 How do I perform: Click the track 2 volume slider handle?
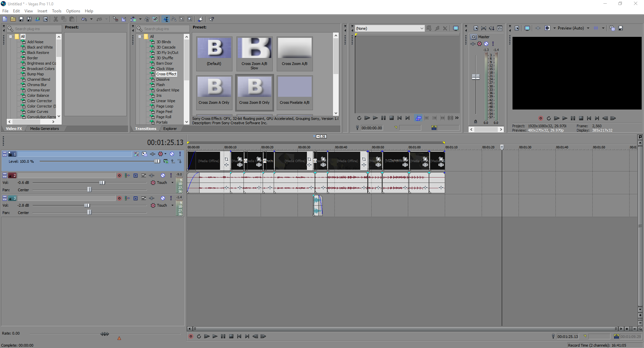click(x=102, y=183)
